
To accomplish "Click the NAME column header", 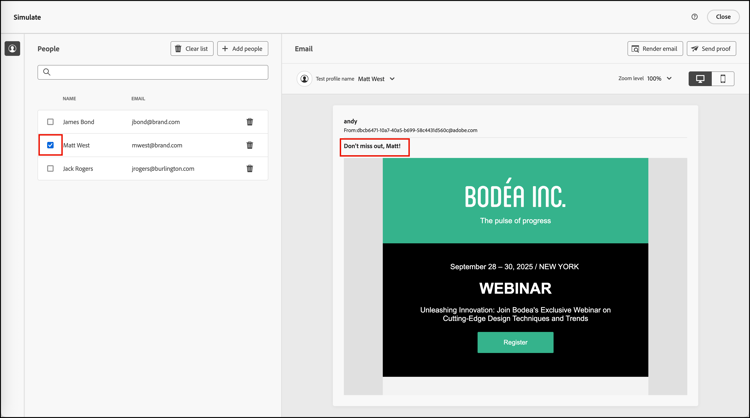I will tap(69, 99).
